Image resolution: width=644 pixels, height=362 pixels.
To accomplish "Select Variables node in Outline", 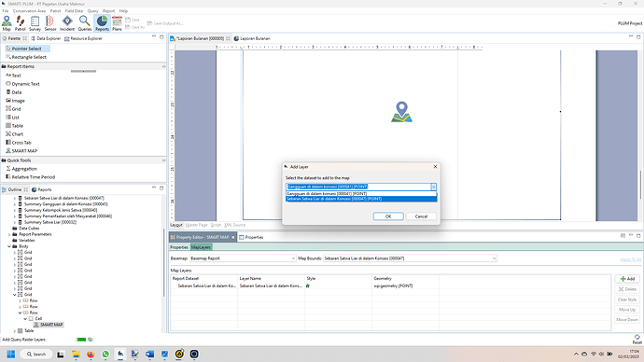I will [x=23, y=241].
